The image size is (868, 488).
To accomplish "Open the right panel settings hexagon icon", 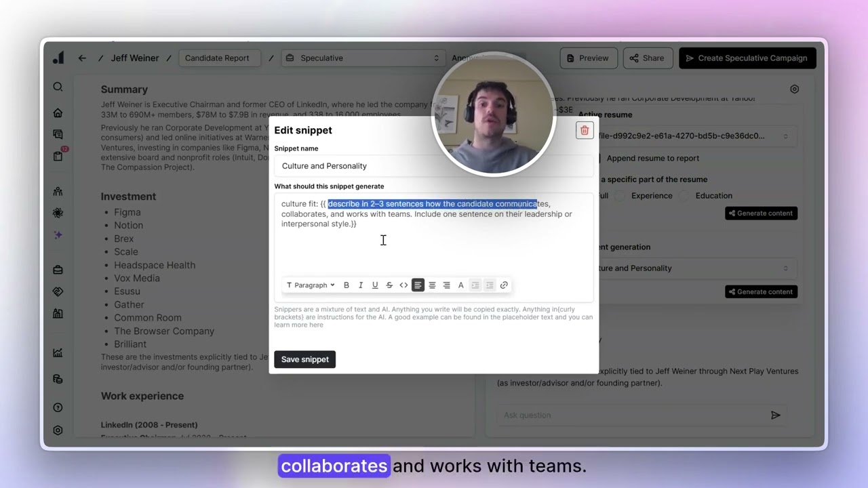I will point(794,89).
